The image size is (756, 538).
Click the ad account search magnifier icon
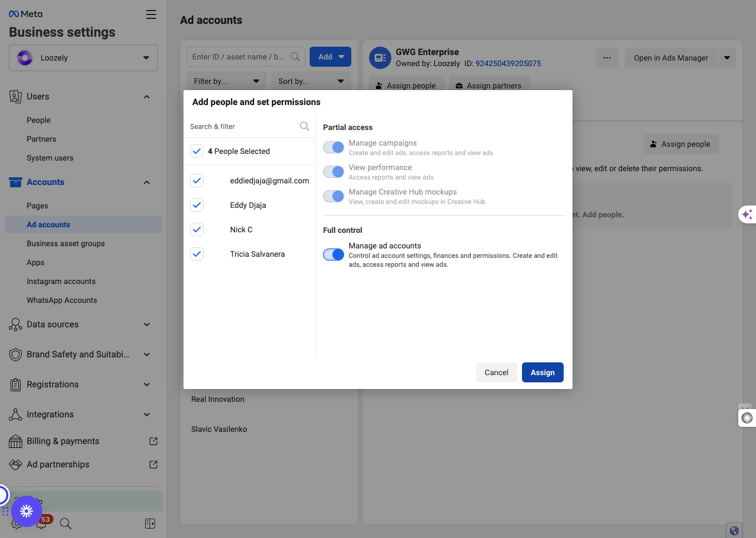pos(295,57)
